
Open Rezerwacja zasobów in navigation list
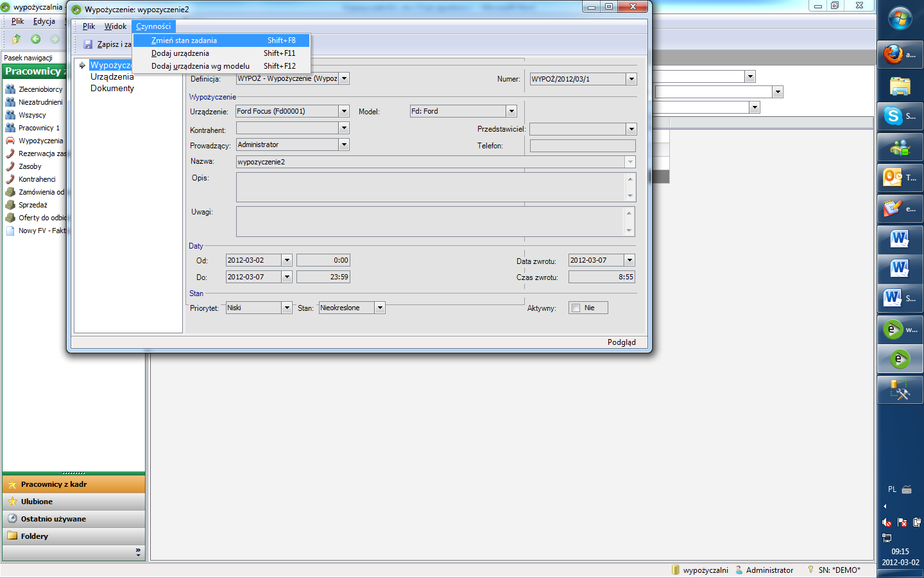42,153
